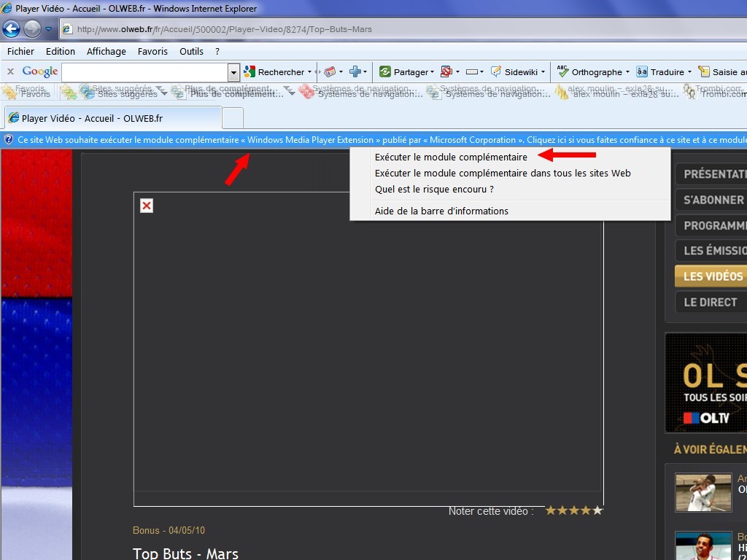This screenshot has width=747, height=560.
Task: Open the Traduire dropdown arrow
Action: [689, 72]
